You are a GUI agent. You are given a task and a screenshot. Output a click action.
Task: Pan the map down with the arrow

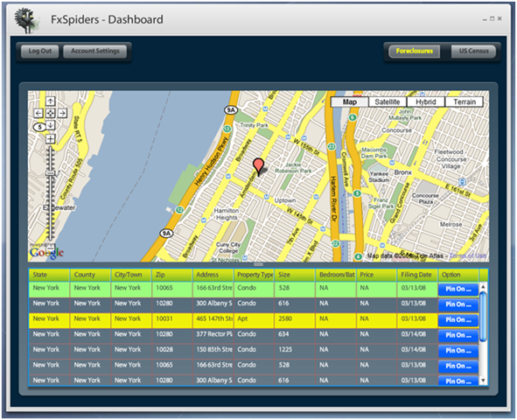(50, 125)
